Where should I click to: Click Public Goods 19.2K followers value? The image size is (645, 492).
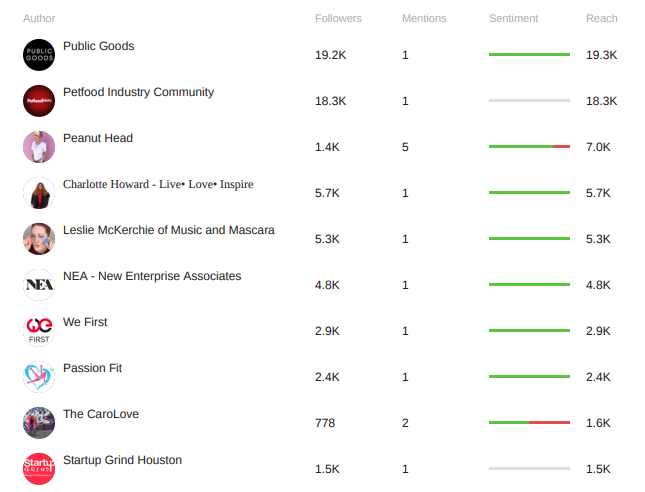[331, 55]
